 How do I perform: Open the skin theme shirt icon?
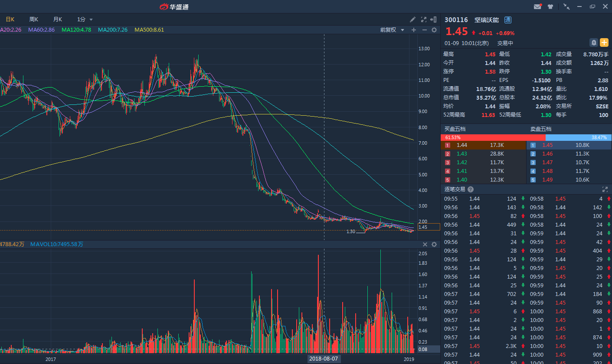coord(550,6)
